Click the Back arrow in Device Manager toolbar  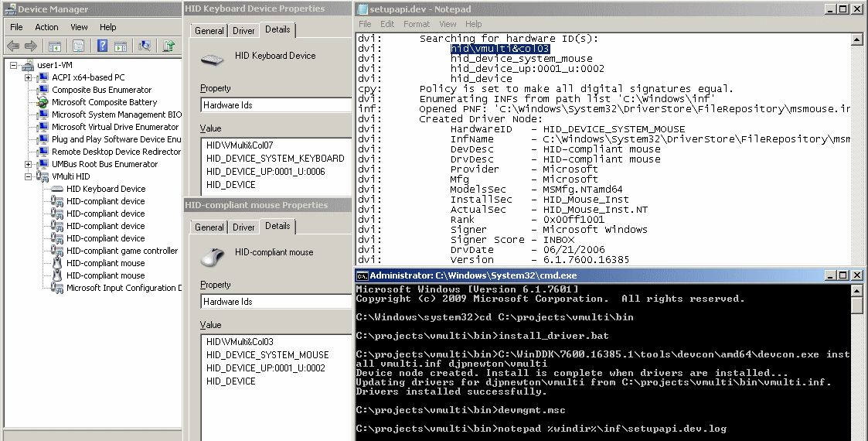point(12,46)
